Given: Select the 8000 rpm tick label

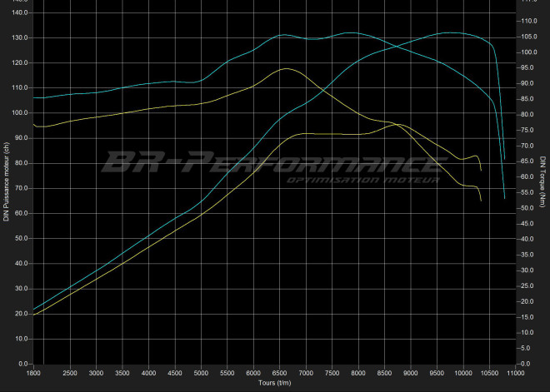Looking at the screenshot, I should 358,373.
